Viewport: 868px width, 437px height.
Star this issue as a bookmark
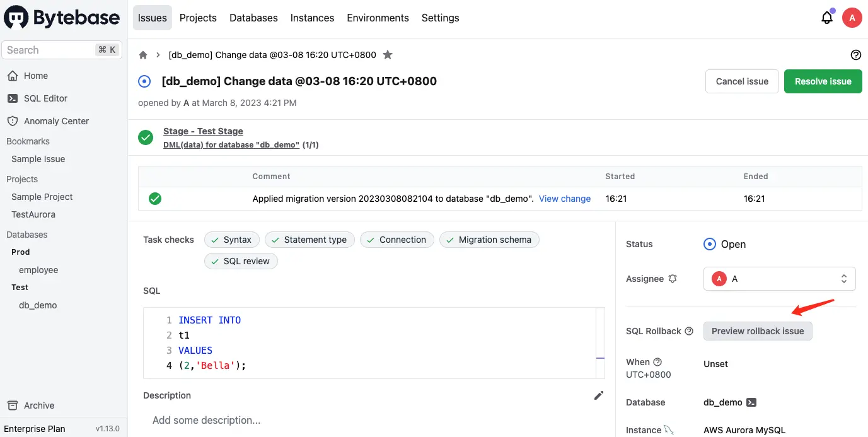[388, 55]
